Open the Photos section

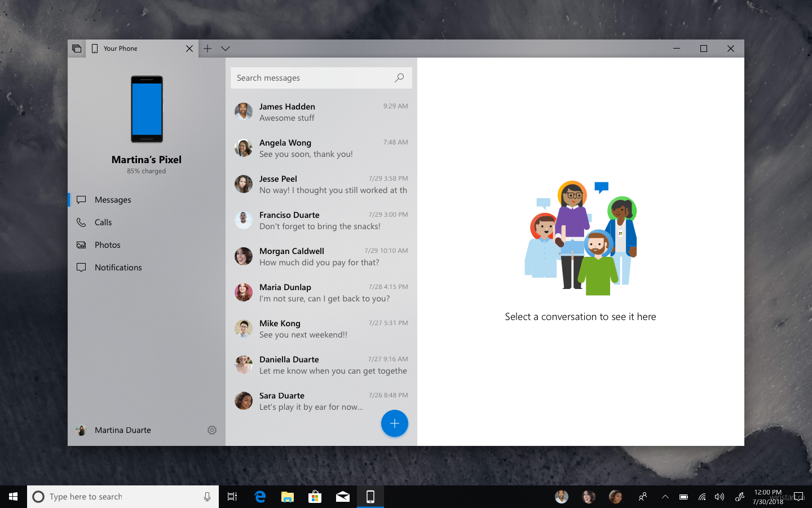click(x=107, y=245)
